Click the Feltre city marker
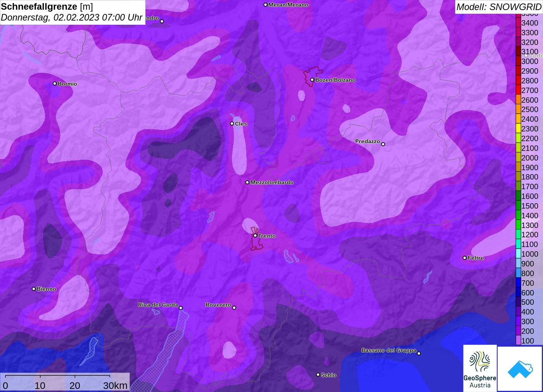 [x=465, y=258]
